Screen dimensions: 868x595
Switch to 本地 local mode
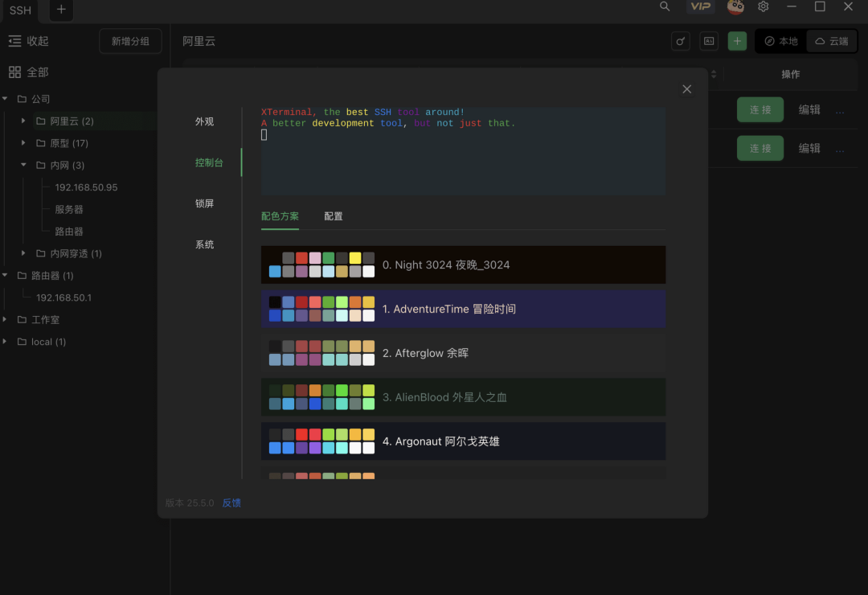click(x=781, y=41)
